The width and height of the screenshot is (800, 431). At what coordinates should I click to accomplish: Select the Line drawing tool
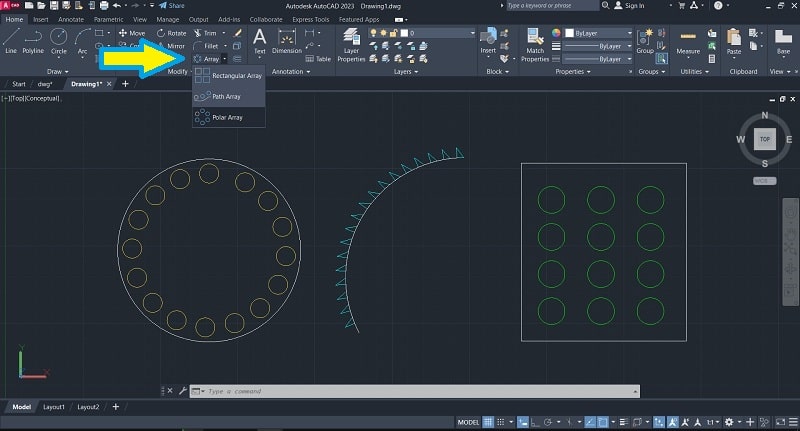[11, 41]
